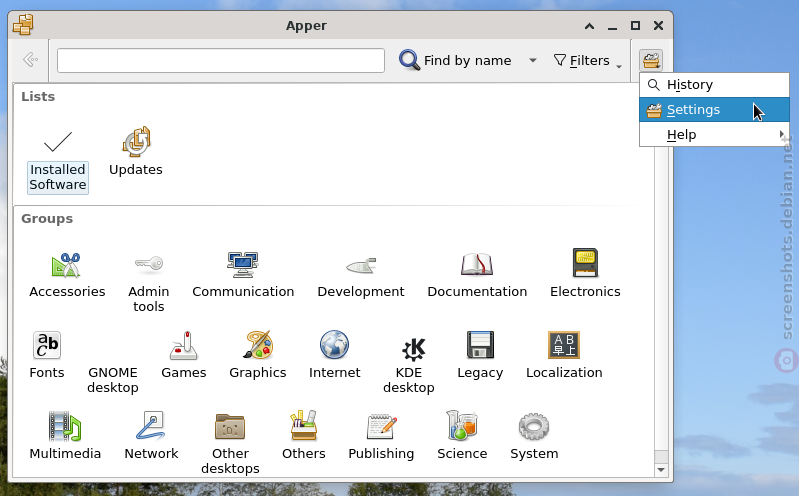Focus the package search field
This screenshot has height=496, width=799.
tap(221, 61)
